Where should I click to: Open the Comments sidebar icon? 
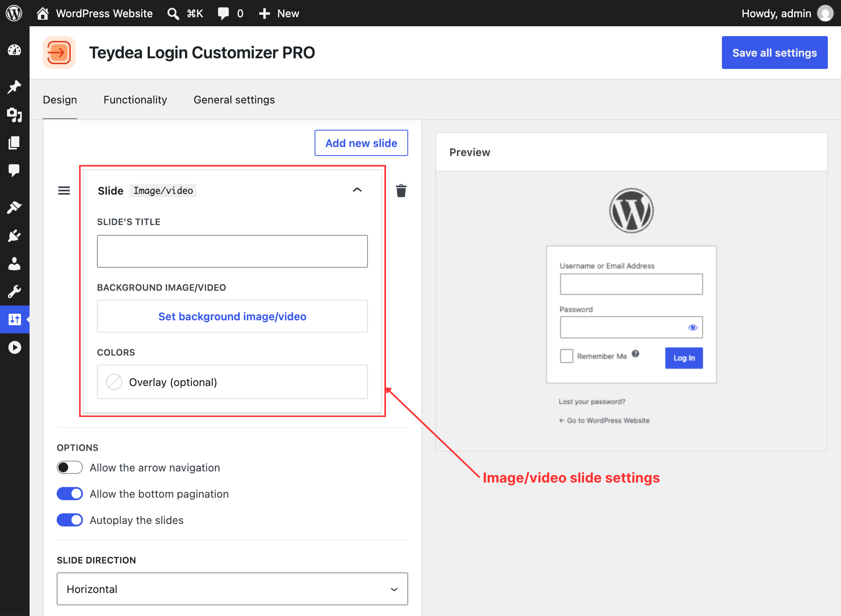point(14,170)
